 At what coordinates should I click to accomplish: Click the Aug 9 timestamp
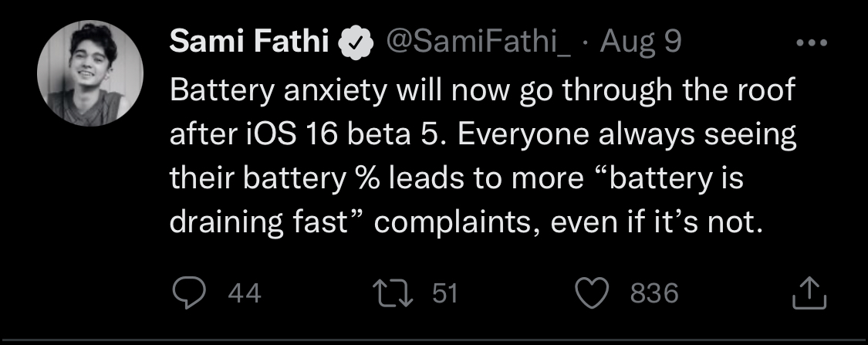641,43
